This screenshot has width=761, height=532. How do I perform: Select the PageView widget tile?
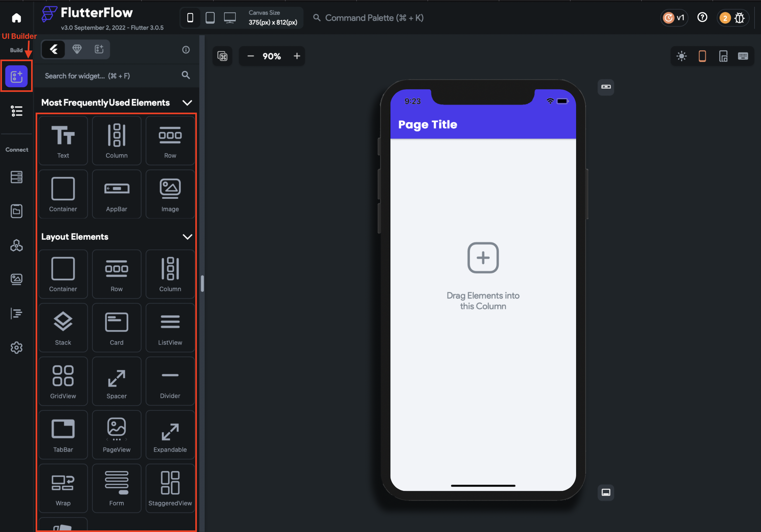[116, 435]
